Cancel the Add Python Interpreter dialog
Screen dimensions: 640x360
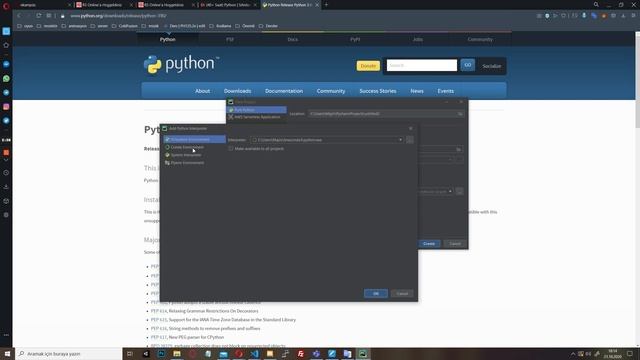point(402,293)
